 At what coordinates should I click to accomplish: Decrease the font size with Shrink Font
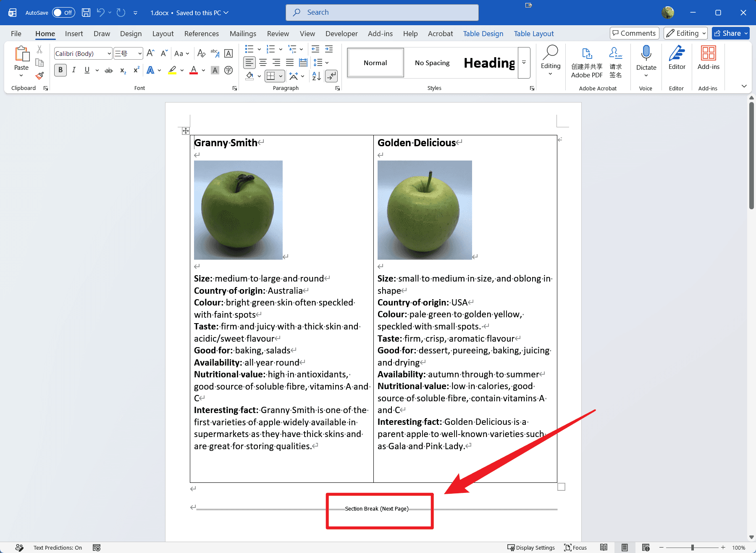tap(164, 53)
